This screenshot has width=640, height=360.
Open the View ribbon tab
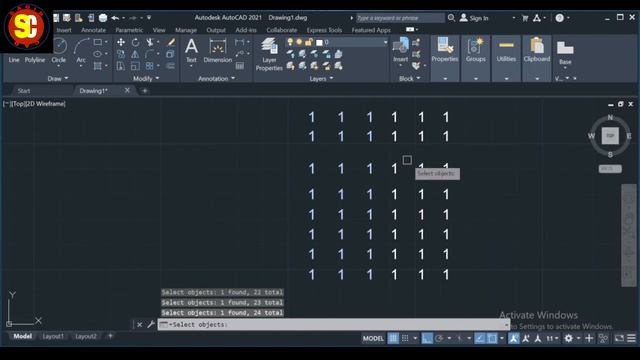click(x=159, y=30)
